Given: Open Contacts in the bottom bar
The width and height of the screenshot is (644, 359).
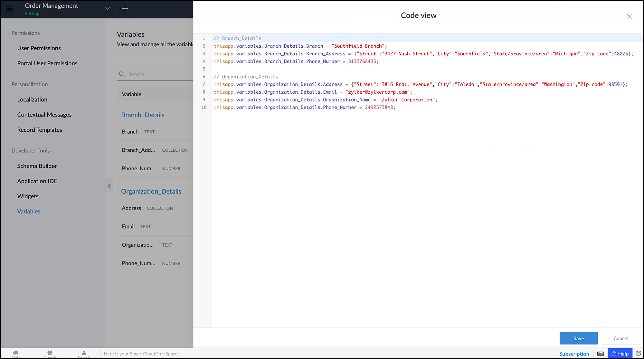Looking at the screenshot, I should click(x=84, y=354).
